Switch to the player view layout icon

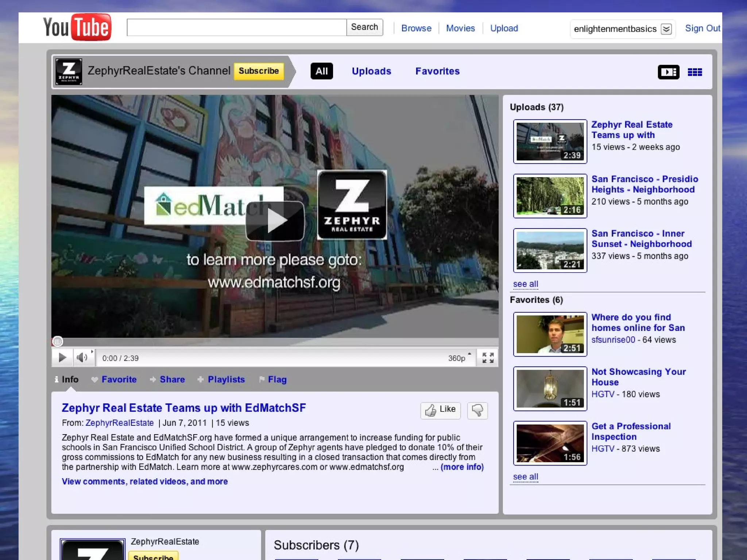(668, 72)
